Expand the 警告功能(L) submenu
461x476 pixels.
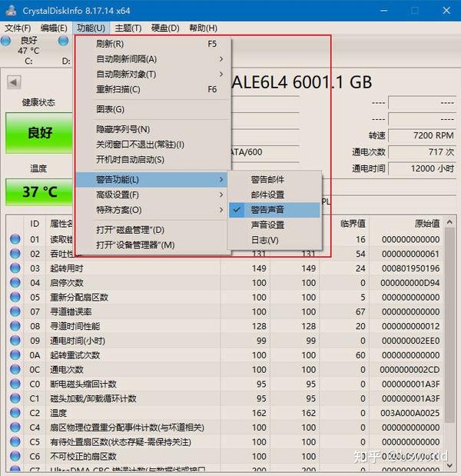pos(153,179)
